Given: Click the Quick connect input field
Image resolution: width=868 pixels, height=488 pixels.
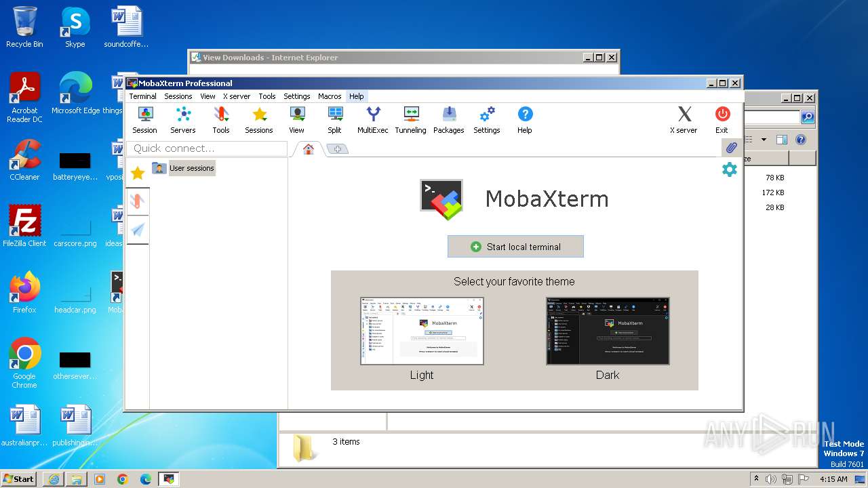Looking at the screenshot, I should [208, 148].
